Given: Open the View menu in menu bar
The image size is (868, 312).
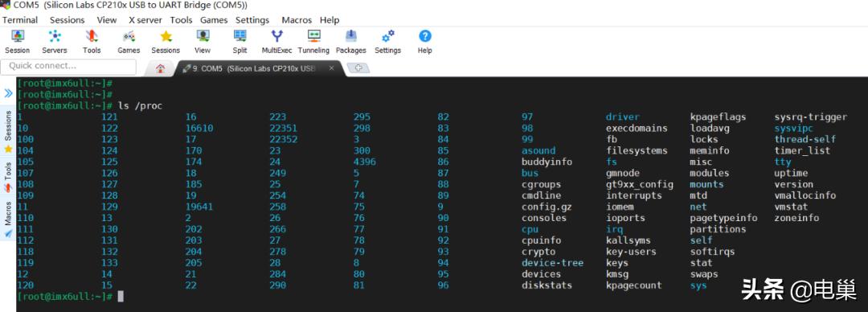Looking at the screenshot, I should tap(107, 20).
